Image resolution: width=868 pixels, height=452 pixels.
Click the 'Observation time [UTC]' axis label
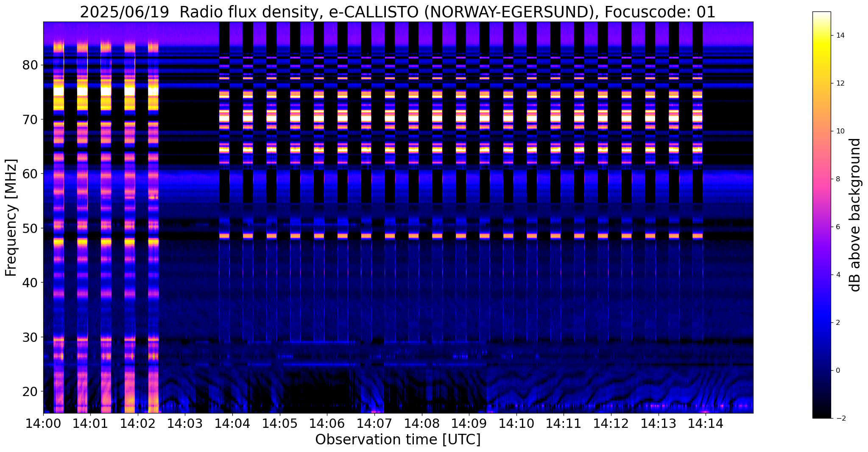point(398,440)
